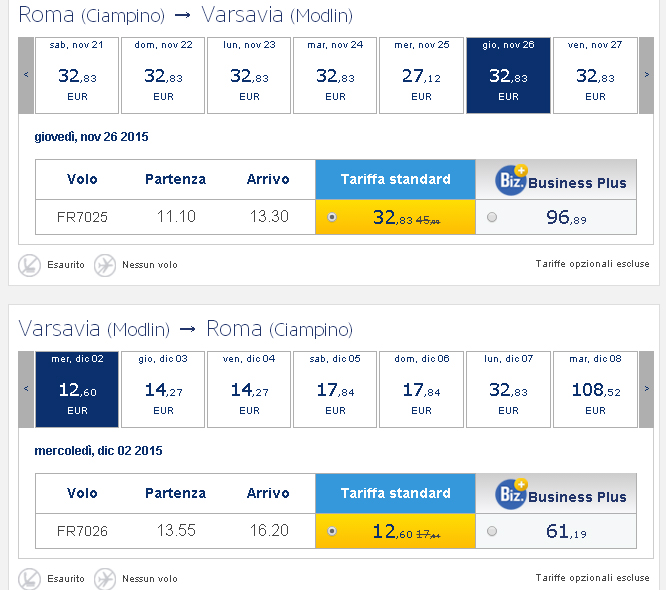Choose sab, nov 21 outbound date tab
The image size is (666, 590).
77,75
